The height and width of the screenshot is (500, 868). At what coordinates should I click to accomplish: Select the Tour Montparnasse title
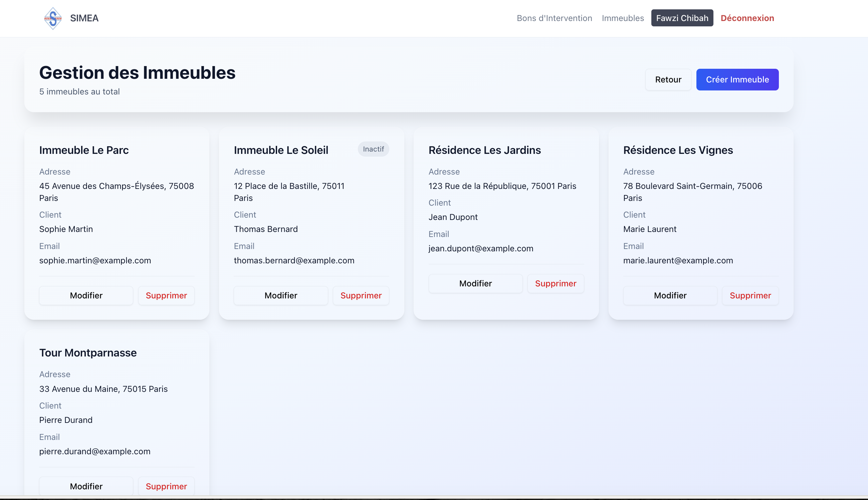click(88, 353)
